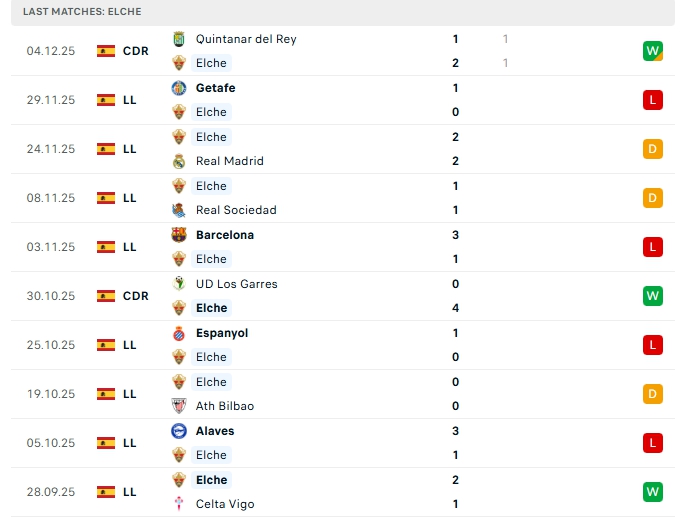The height and width of the screenshot is (518, 687).
Task: Click the UD Los Garres crest icon
Action: tap(179, 284)
